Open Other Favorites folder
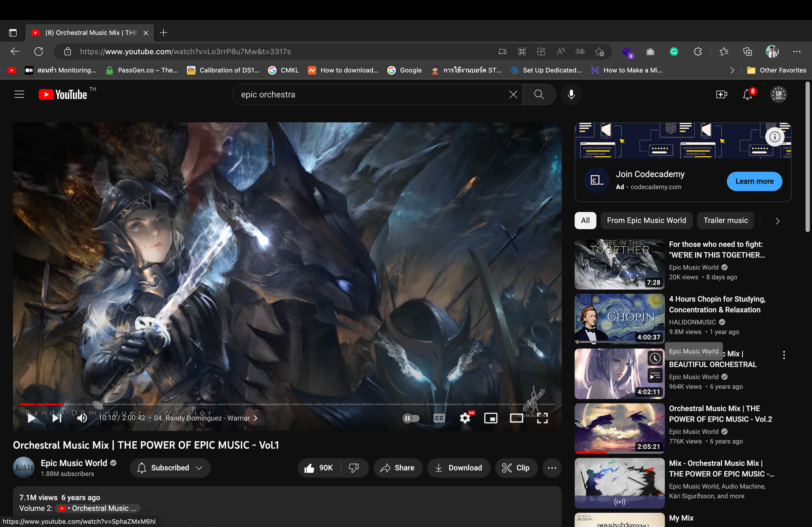Screen dimensions: 812x527 [777, 70]
